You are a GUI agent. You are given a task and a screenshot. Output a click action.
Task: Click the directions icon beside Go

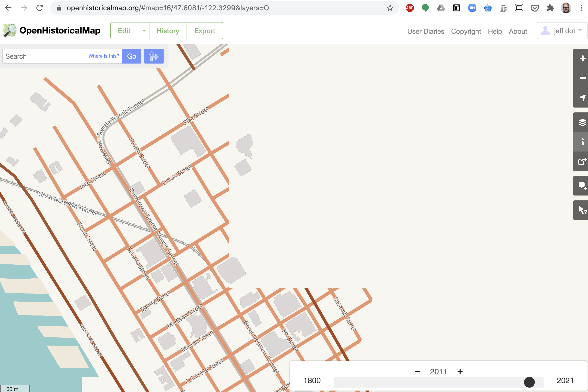pos(153,56)
